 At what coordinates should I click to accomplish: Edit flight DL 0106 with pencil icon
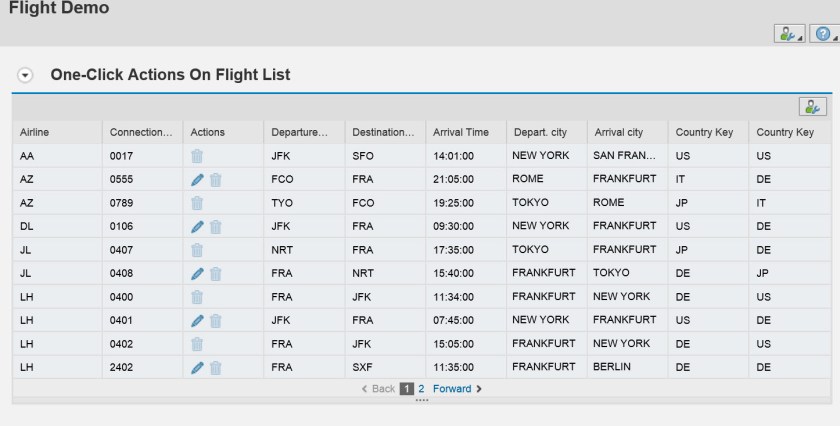(198, 226)
